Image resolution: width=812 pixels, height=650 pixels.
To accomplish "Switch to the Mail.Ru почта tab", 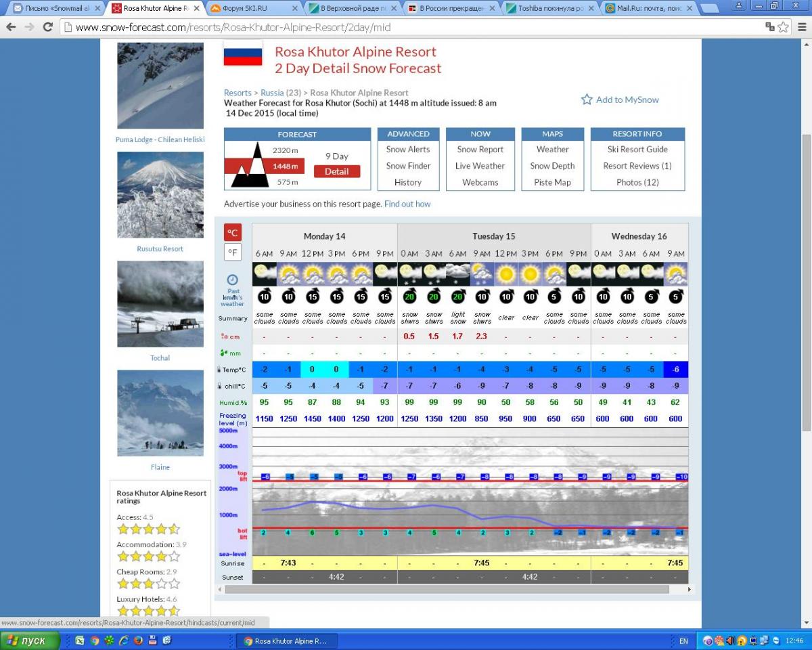I will [650, 8].
